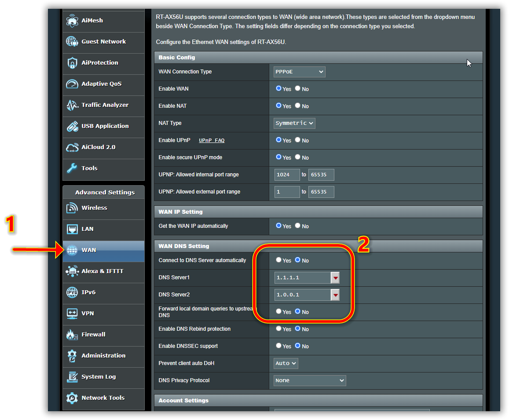Image resolution: width=509 pixels, height=420 pixels.
Task: Disable secure UPnP mode with No
Action: click(298, 157)
